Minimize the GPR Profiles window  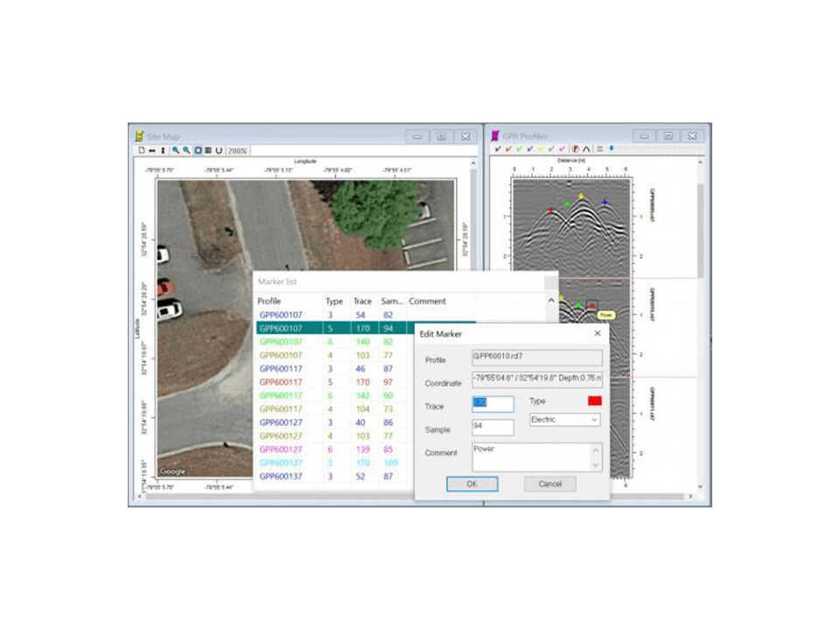[644, 136]
